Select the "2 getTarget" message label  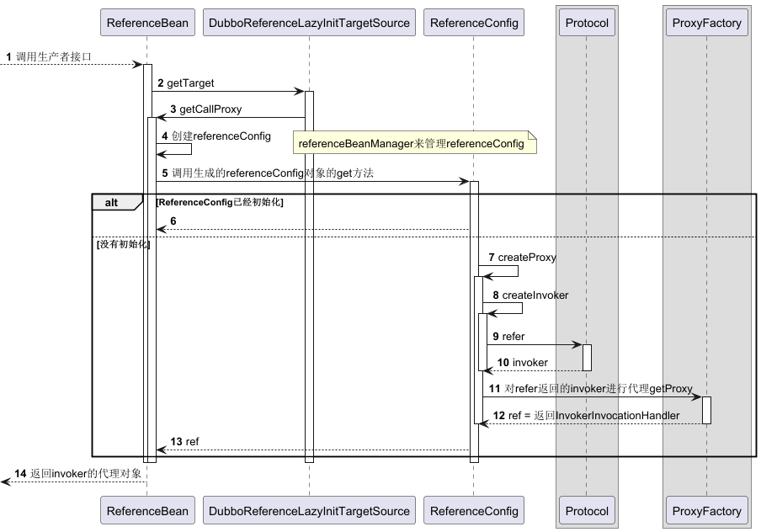pos(185,83)
